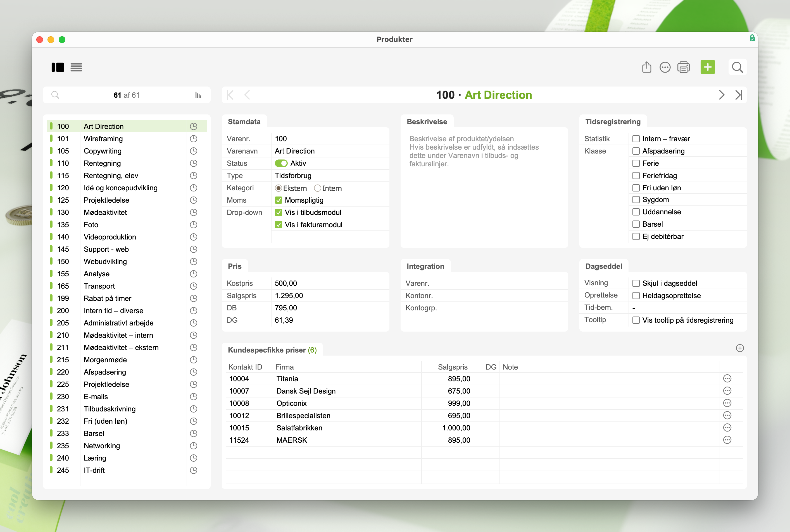This screenshot has height=532, width=790.
Task: Switch to list view layout icon
Action: tap(76, 67)
